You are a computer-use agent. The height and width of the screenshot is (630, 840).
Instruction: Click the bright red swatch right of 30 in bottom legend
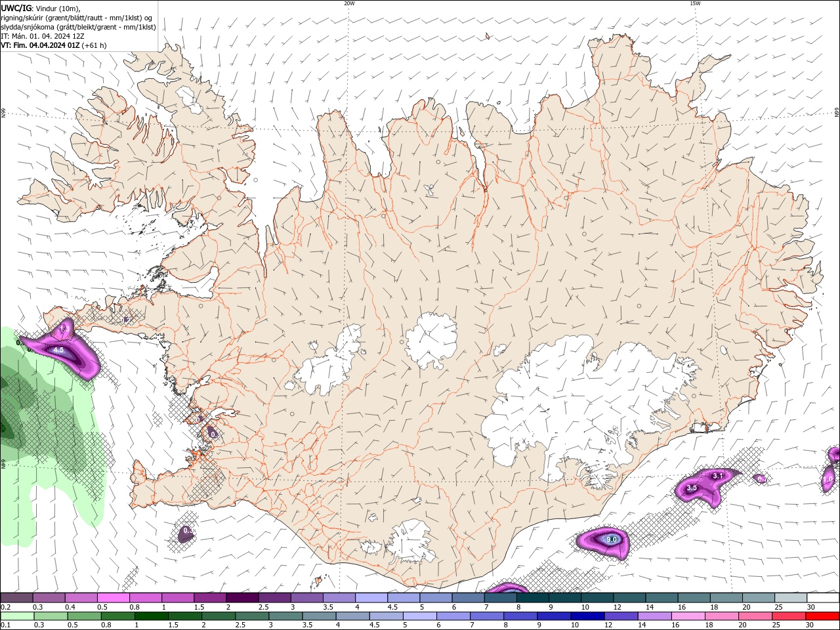click(x=822, y=616)
